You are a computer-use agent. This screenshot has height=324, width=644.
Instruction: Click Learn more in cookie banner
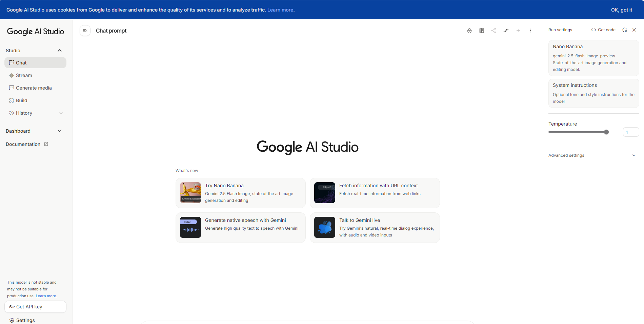tap(280, 10)
